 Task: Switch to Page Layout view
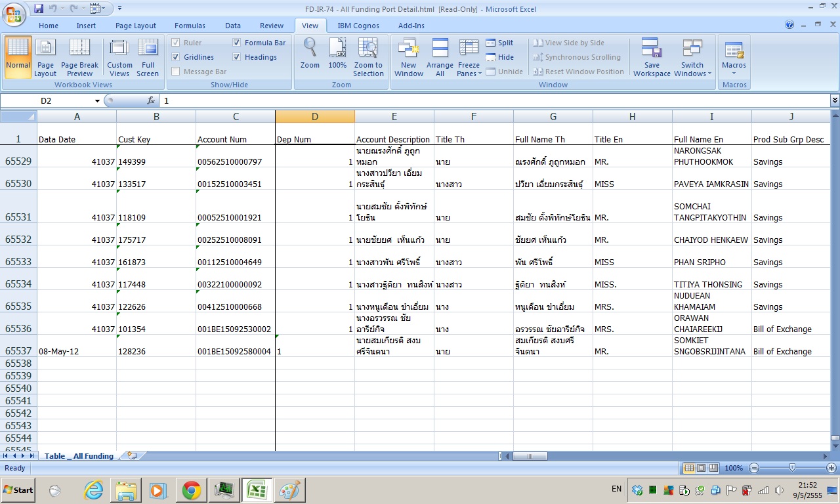(x=45, y=57)
